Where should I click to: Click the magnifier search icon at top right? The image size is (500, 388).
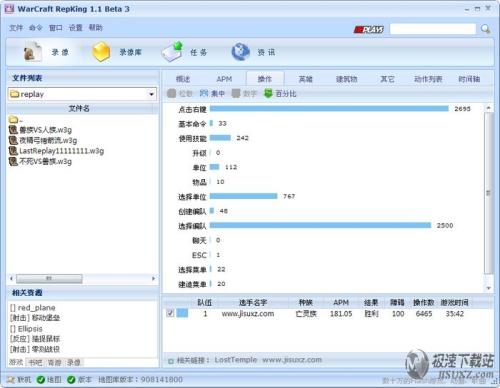coord(485,29)
